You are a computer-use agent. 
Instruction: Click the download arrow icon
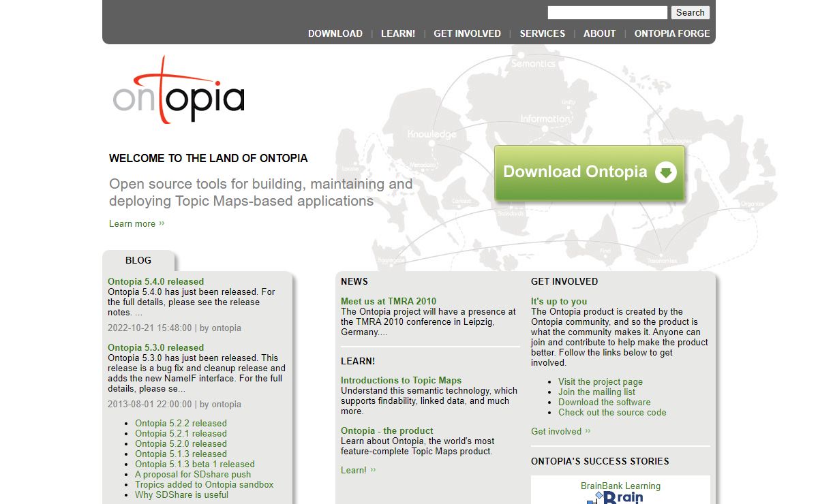point(665,172)
